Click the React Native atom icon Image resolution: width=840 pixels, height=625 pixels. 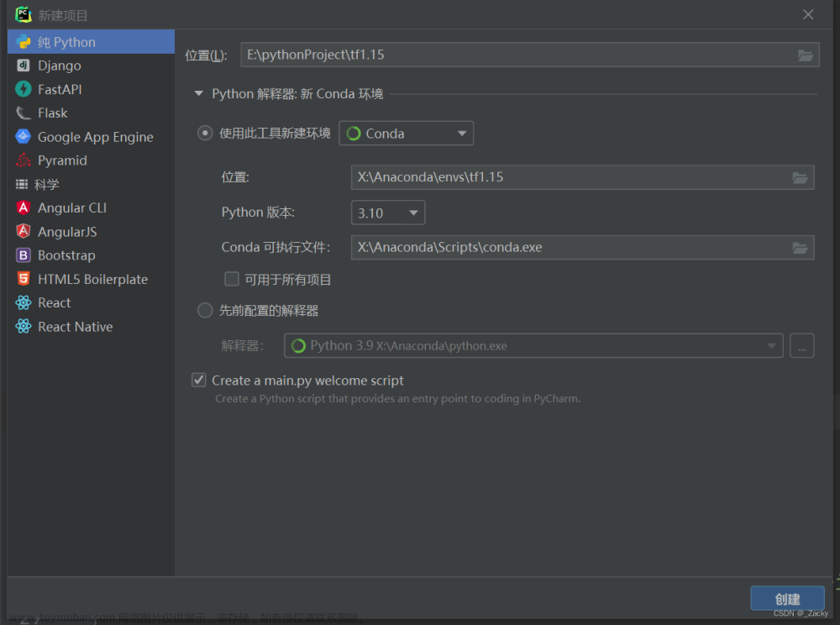tap(23, 326)
